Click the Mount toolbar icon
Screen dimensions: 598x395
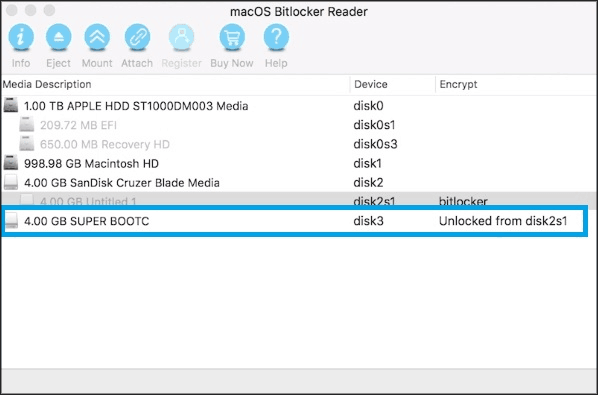click(x=97, y=37)
